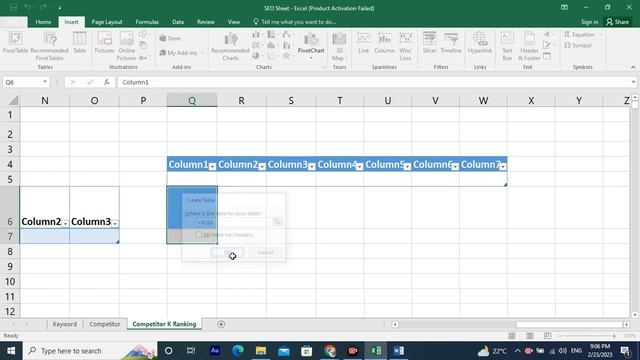
Task: Open File Explorer from the taskbar
Action: (x=261, y=351)
